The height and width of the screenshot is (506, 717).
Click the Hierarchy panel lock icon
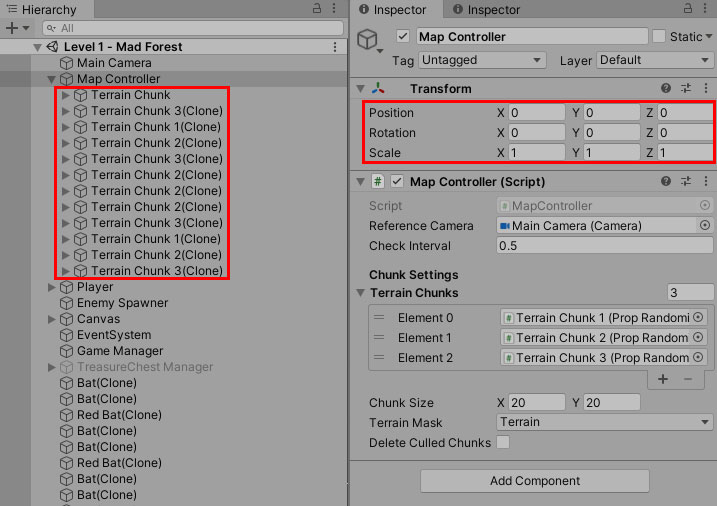tap(316, 9)
